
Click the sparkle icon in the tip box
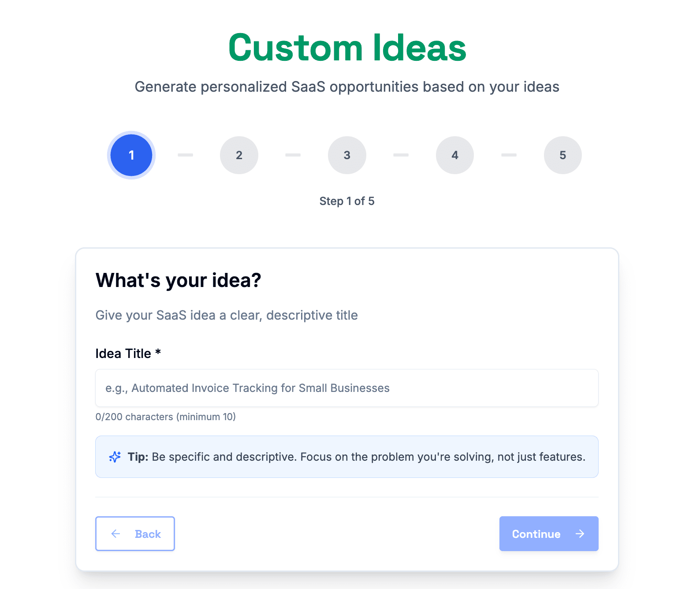click(x=115, y=457)
